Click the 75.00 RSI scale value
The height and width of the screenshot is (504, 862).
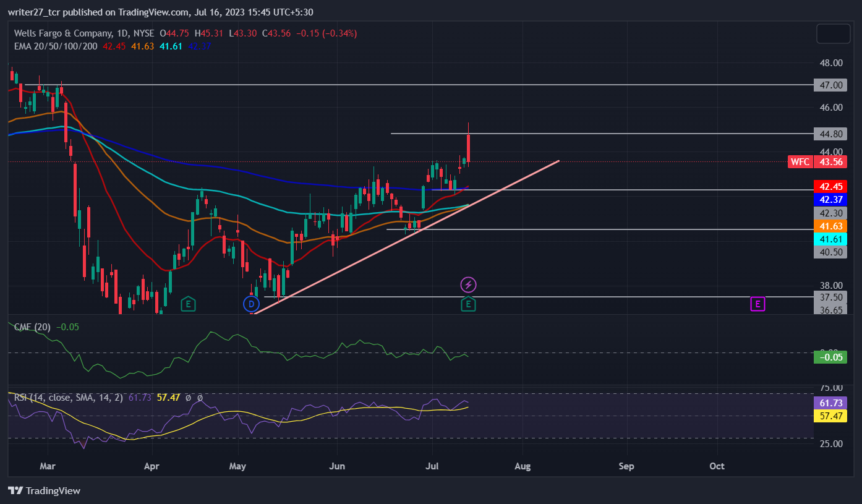click(830, 388)
